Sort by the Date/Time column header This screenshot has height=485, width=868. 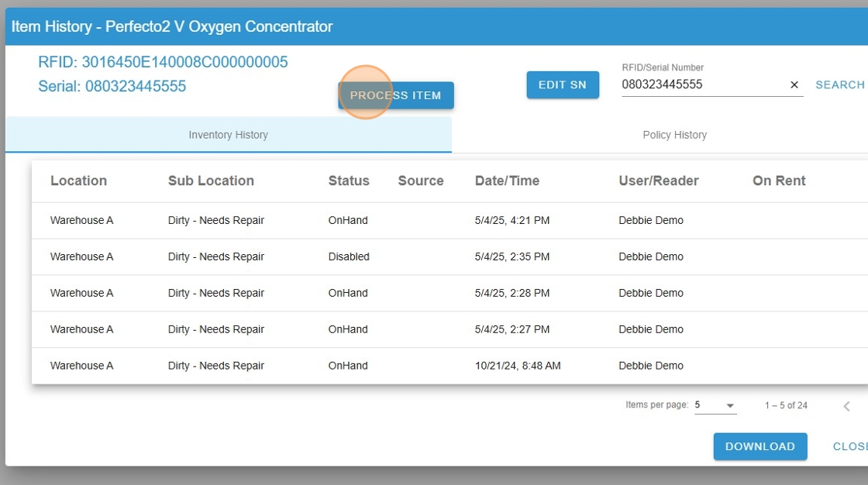(507, 181)
